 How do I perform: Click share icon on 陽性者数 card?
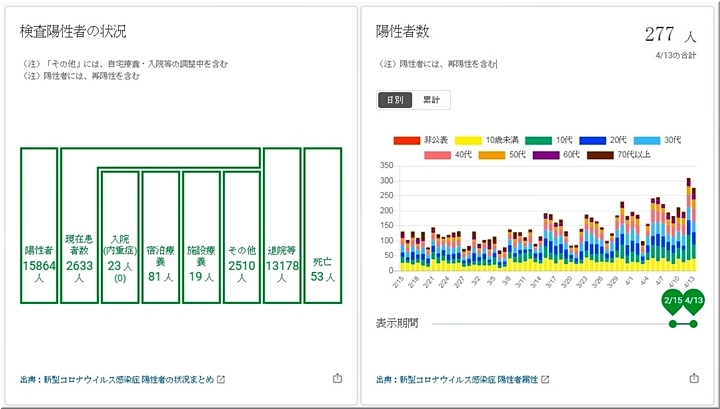click(694, 379)
